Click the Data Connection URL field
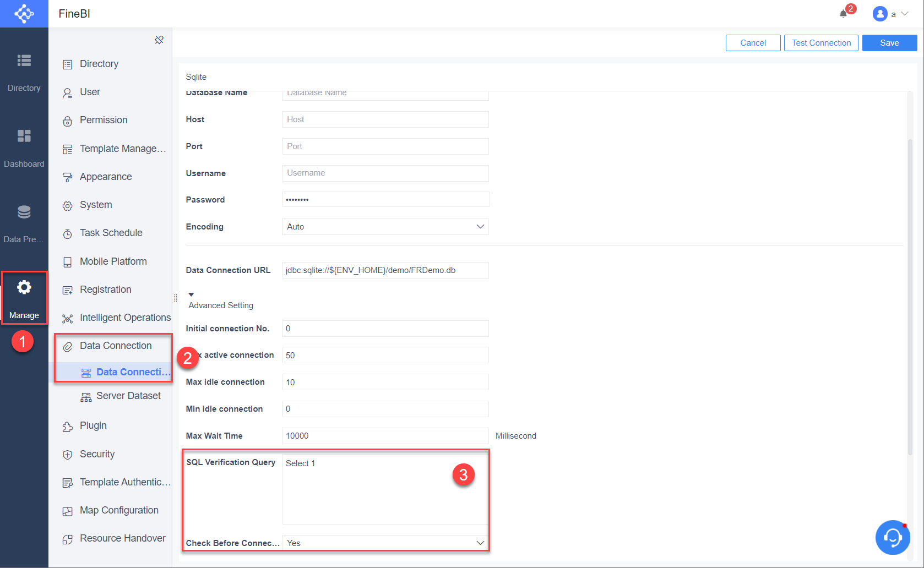Image resolution: width=924 pixels, height=568 pixels. [385, 270]
